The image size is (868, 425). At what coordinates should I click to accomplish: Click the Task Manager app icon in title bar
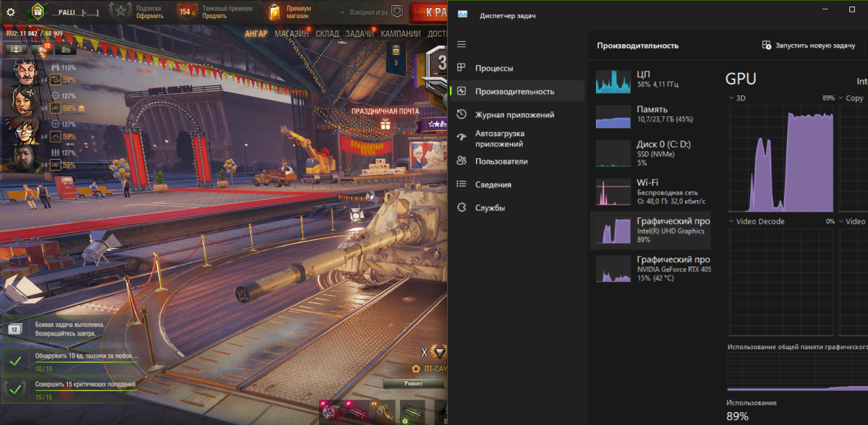[462, 15]
